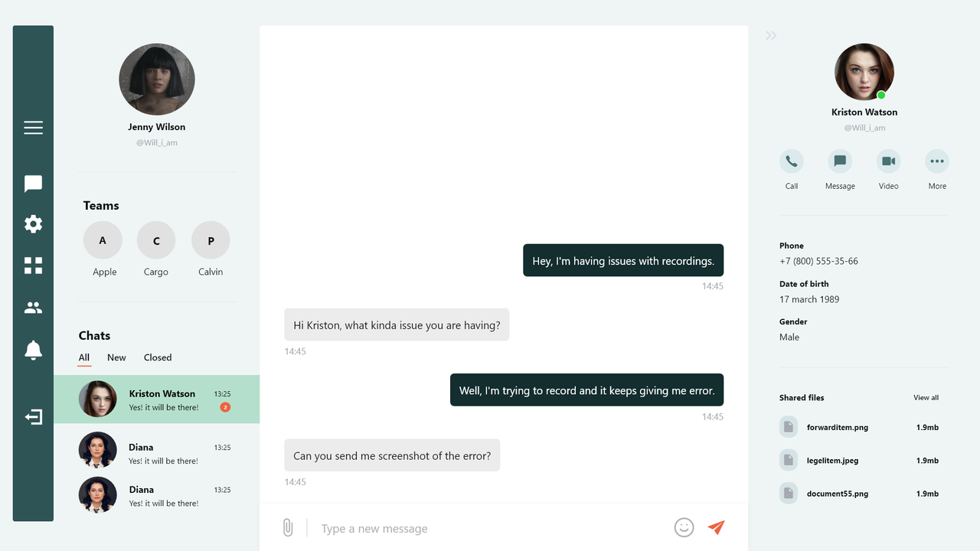This screenshot has width=980, height=551.
Task: Collapse the right profile panel
Action: pyautogui.click(x=770, y=35)
